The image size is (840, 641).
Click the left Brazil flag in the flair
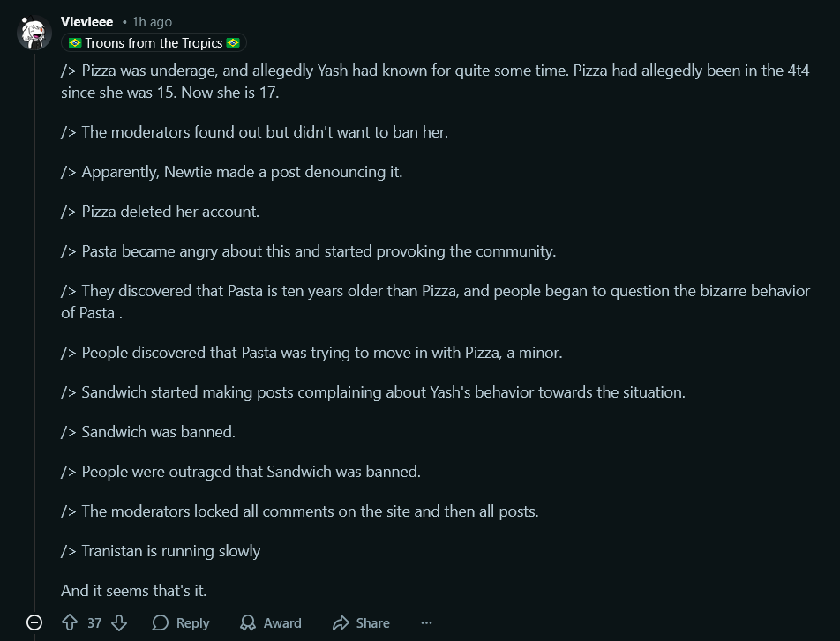click(75, 43)
